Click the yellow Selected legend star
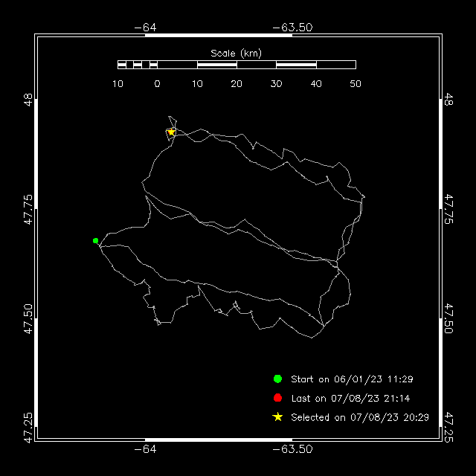Viewport: 476px width, 476px height. pyautogui.click(x=277, y=417)
